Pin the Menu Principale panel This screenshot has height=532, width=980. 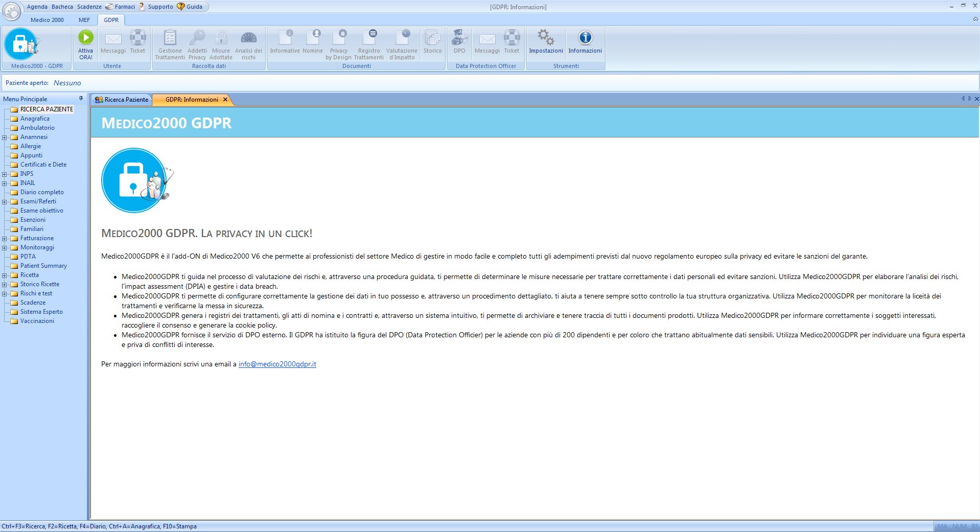81,99
